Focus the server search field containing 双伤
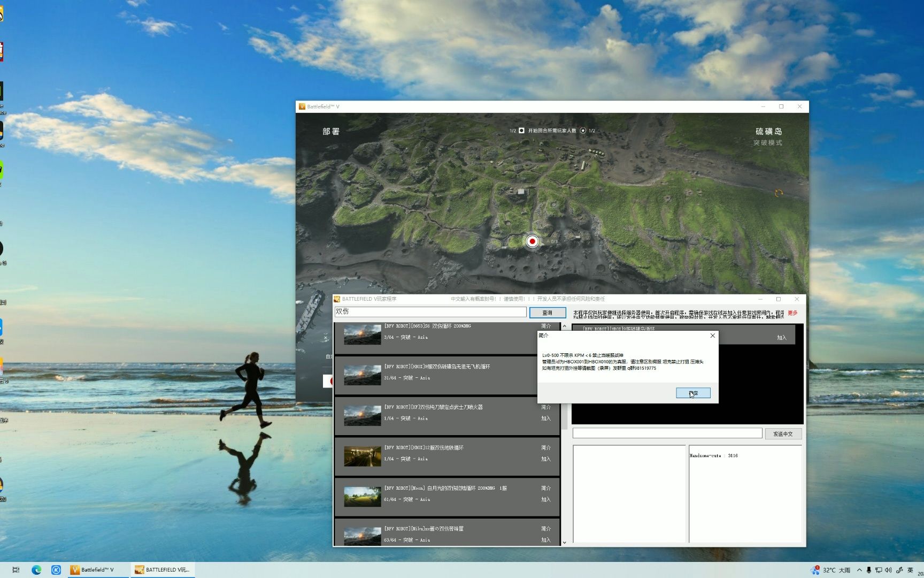Viewport: 924px width, 578px height. click(430, 311)
